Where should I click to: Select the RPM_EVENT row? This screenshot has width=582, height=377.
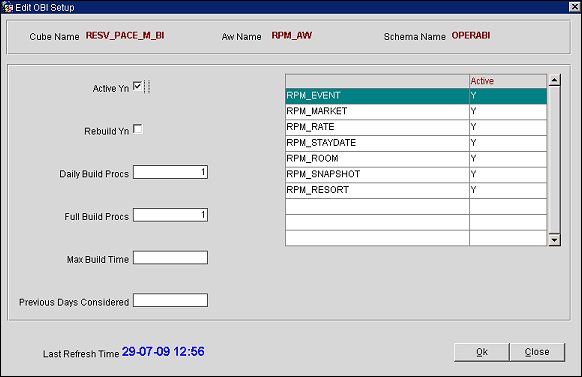coord(416,96)
